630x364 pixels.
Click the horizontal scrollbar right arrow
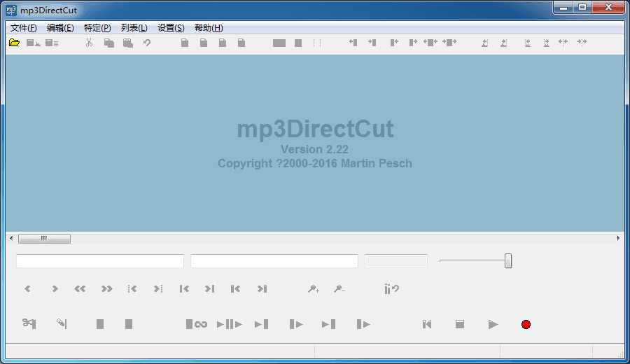(618, 238)
